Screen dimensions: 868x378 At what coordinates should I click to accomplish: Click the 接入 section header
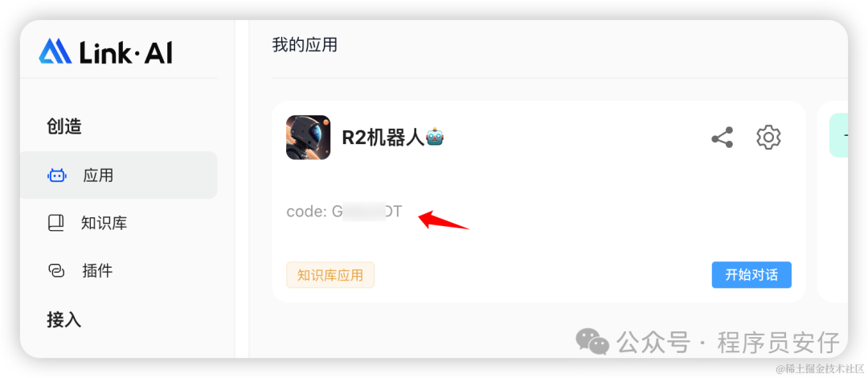[64, 319]
